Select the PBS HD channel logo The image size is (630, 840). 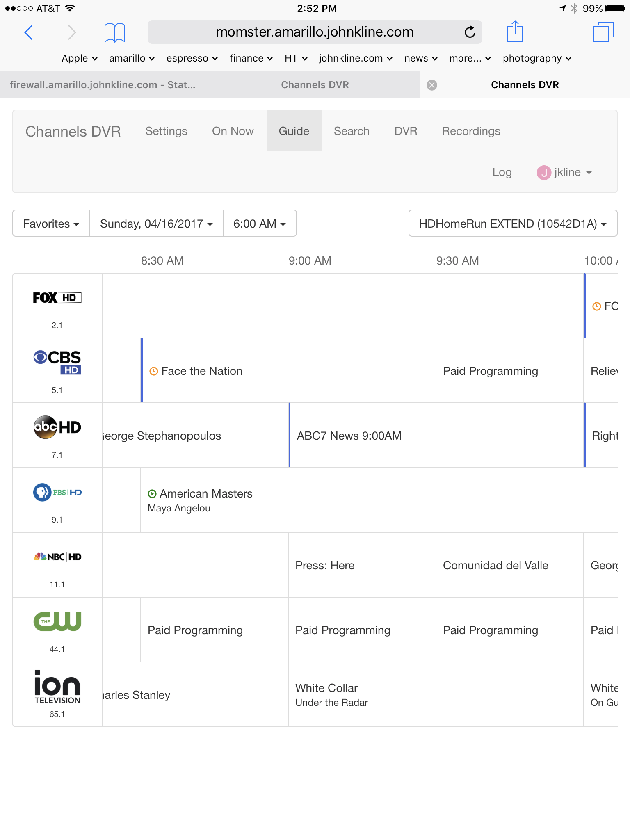click(57, 492)
